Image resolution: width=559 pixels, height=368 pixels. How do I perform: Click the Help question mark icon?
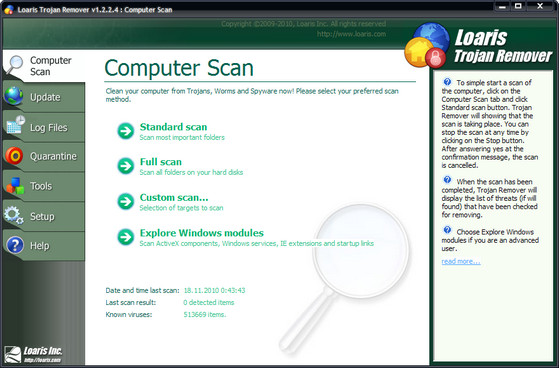15,245
